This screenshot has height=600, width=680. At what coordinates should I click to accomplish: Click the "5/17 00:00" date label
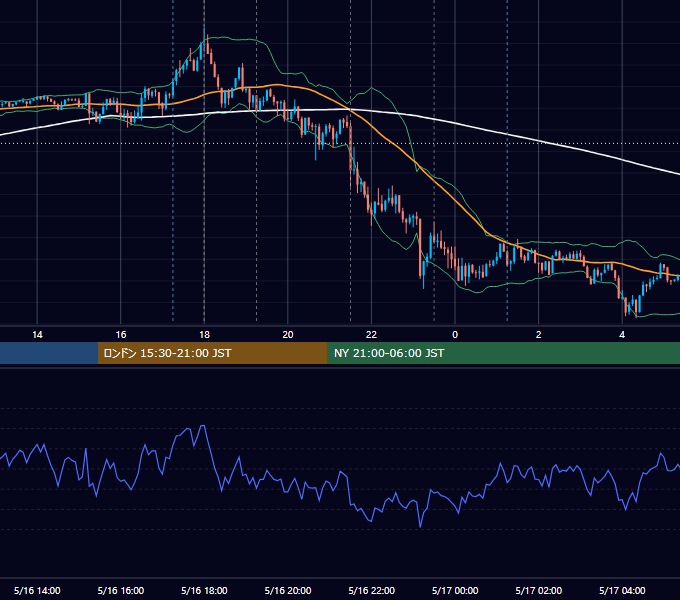[x=455, y=590]
